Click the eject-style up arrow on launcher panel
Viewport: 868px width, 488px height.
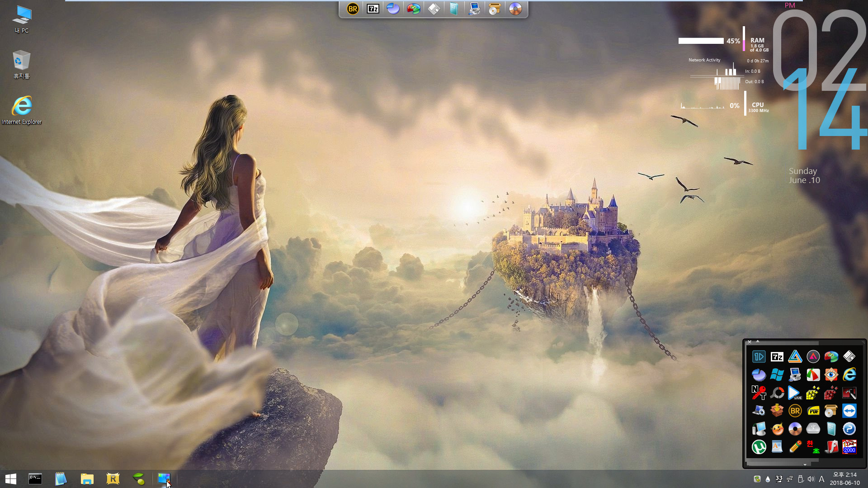pos(758,342)
